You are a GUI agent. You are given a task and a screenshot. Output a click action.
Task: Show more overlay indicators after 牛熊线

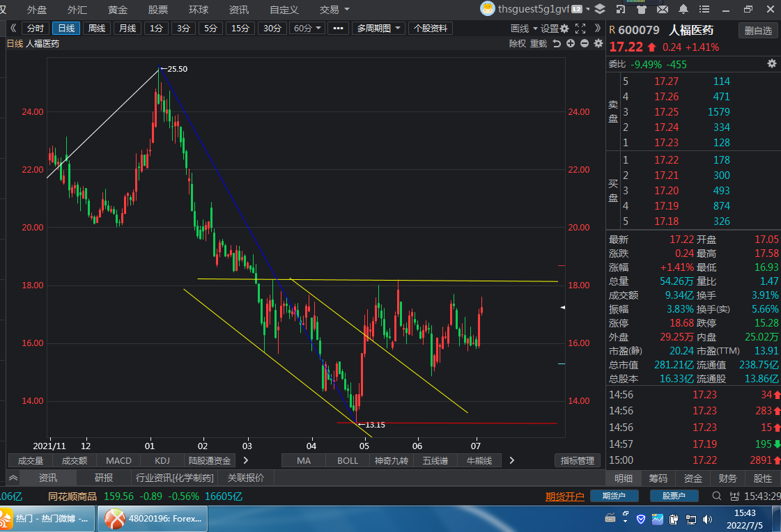pyautogui.click(x=511, y=460)
